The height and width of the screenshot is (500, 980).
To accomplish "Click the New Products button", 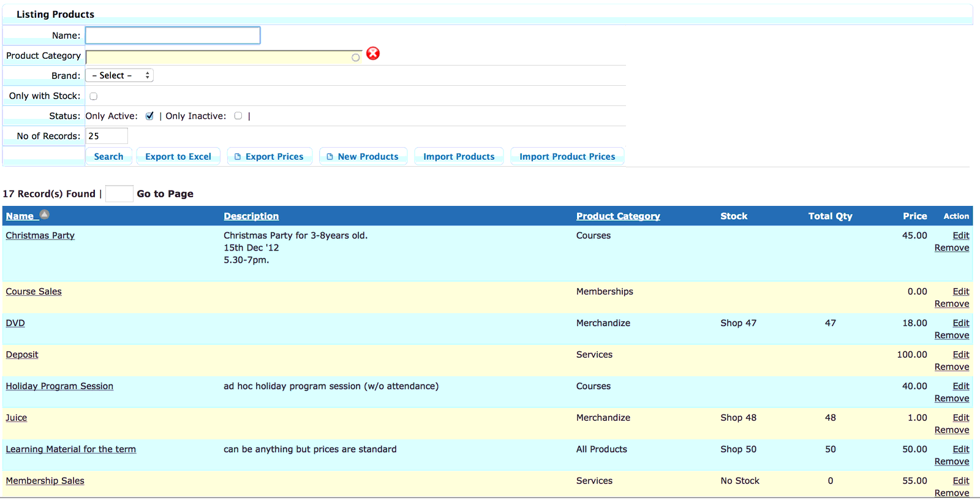I will click(363, 157).
